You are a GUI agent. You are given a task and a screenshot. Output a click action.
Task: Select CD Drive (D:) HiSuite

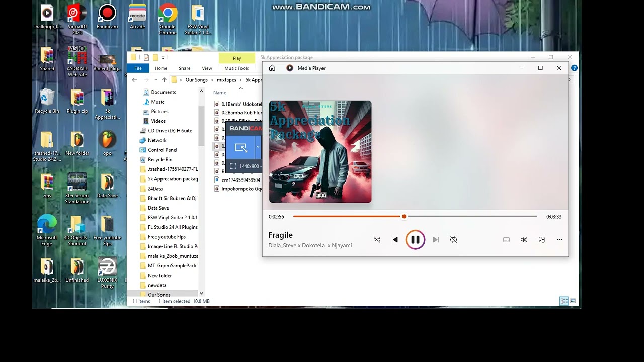[x=170, y=131]
